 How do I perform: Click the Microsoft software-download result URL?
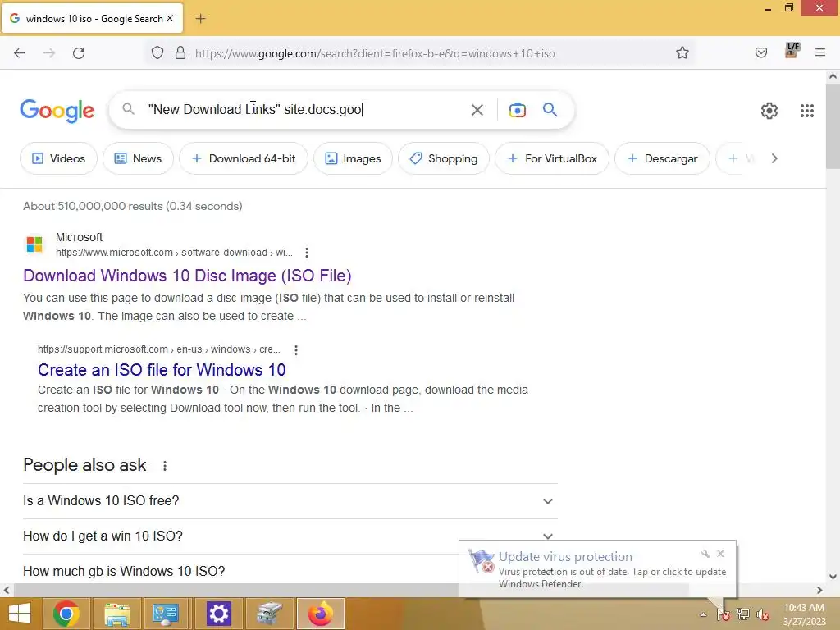[x=174, y=253]
